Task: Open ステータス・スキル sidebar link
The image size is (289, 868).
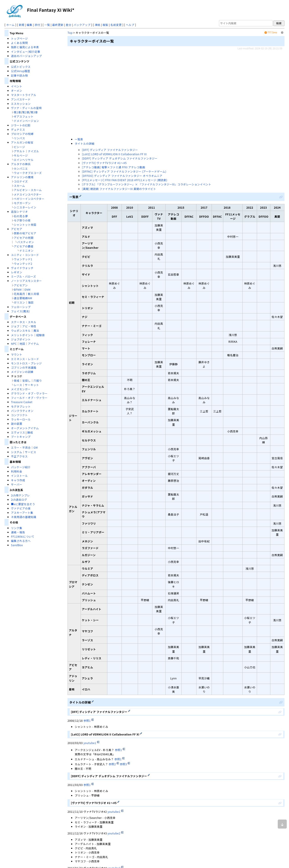Action: 23,322
